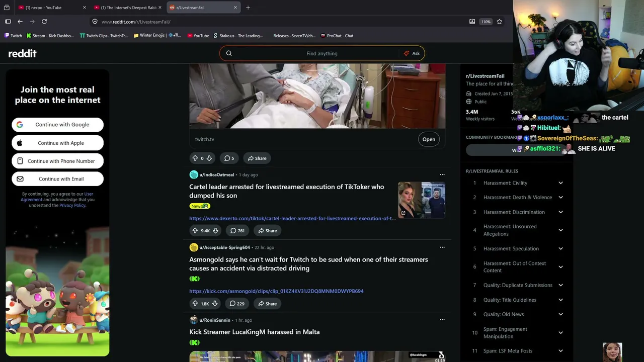This screenshot has width=644, height=362.
Task: Open the kick.com asmongold clip link
Action: click(x=276, y=291)
